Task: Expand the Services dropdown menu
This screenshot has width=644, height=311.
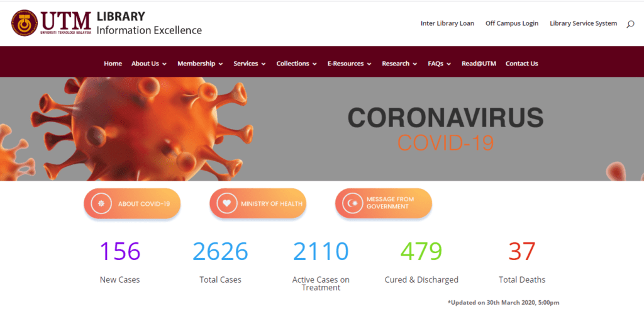Action: [x=250, y=64]
